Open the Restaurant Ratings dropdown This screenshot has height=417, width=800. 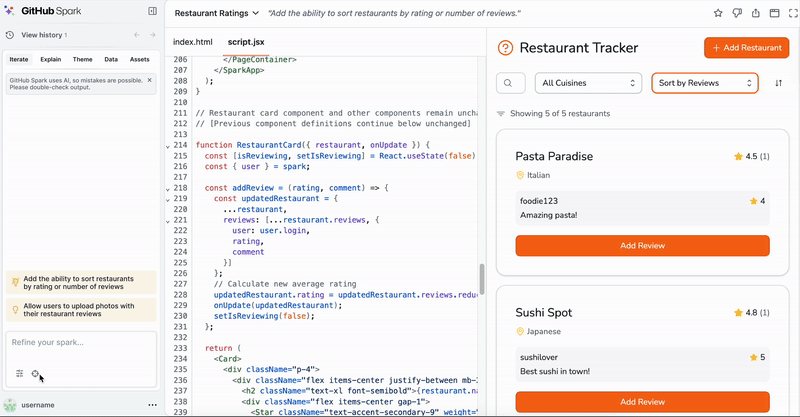tap(216, 13)
